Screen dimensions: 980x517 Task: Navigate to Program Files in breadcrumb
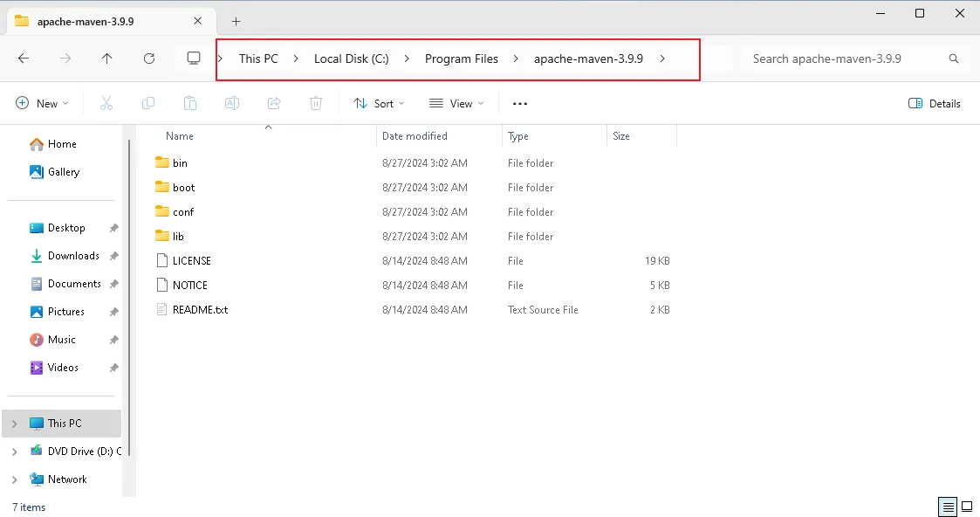click(x=461, y=59)
